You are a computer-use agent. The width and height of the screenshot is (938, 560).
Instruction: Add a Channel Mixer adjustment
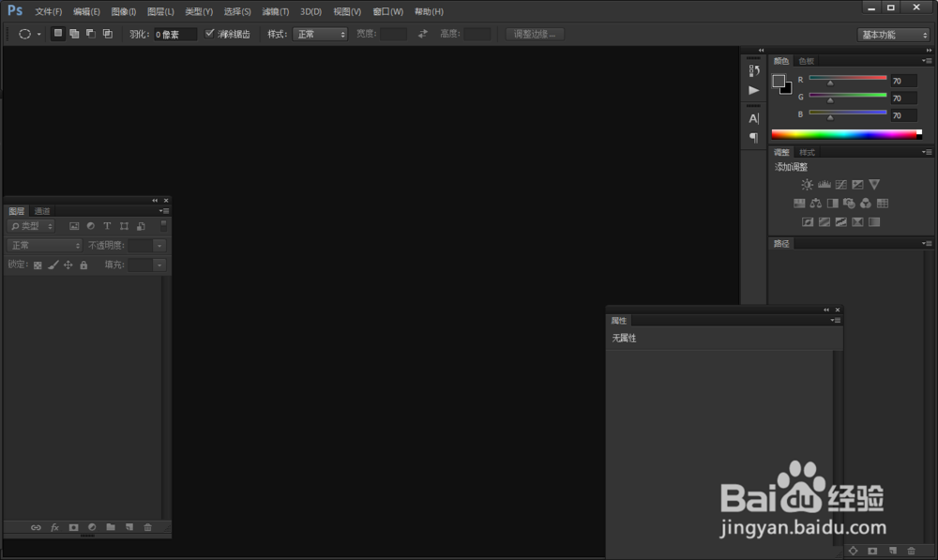pos(866,204)
